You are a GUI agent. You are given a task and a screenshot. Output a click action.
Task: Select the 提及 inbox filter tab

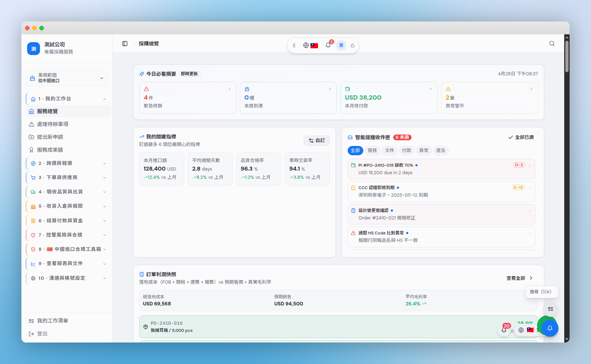click(441, 150)
